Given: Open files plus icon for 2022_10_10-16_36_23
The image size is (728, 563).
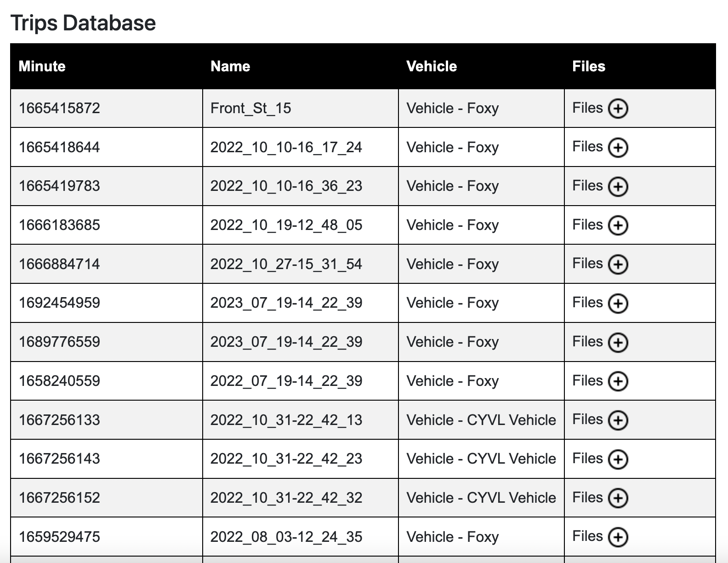Looking at the screenshot, I should pos(618,186).
